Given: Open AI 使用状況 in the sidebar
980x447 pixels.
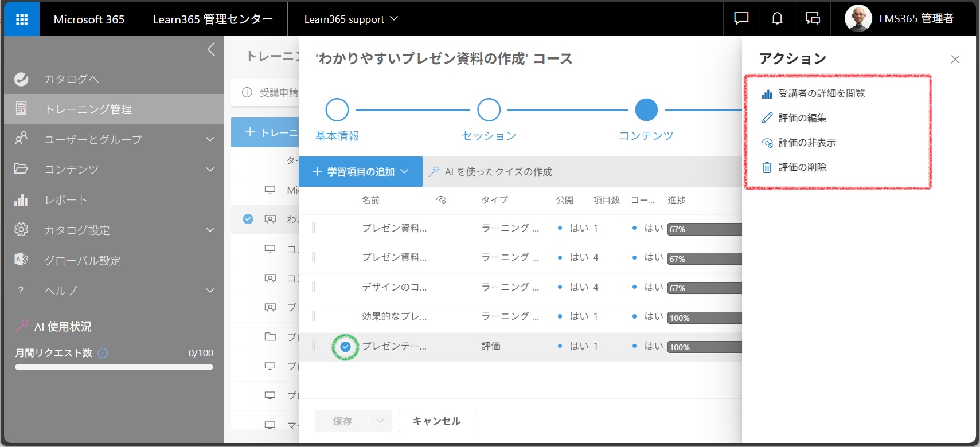Looking at the screenshot, I should coord(63,327).
